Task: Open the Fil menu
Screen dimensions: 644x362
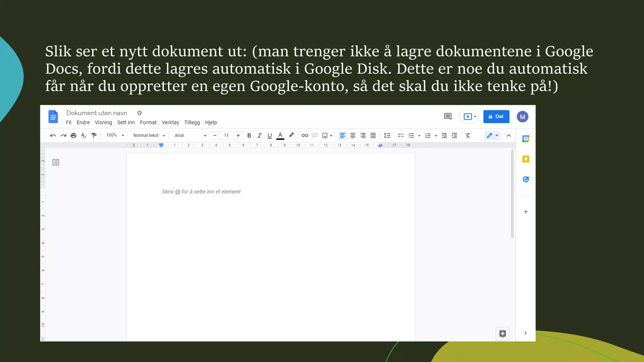Action: [69, 123]
